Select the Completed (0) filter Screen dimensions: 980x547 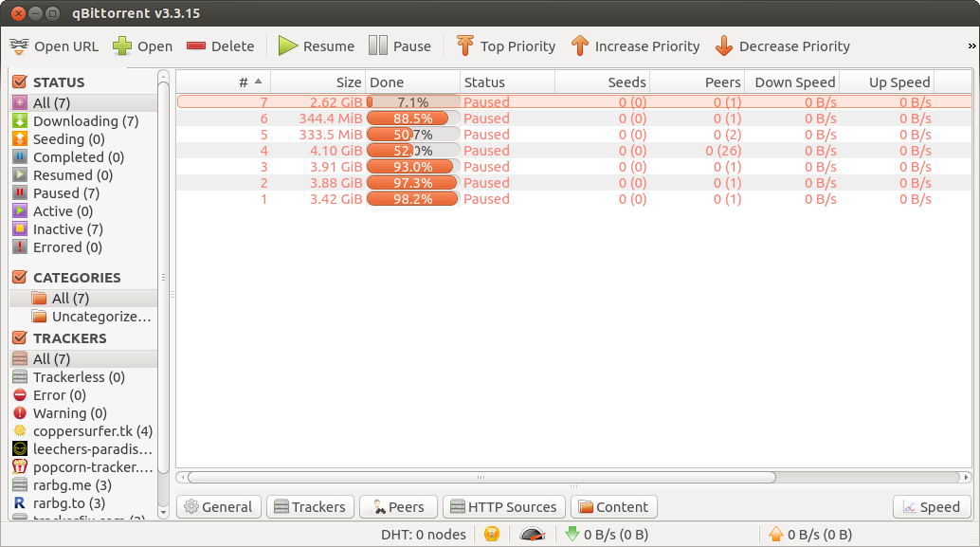(83, 157)
